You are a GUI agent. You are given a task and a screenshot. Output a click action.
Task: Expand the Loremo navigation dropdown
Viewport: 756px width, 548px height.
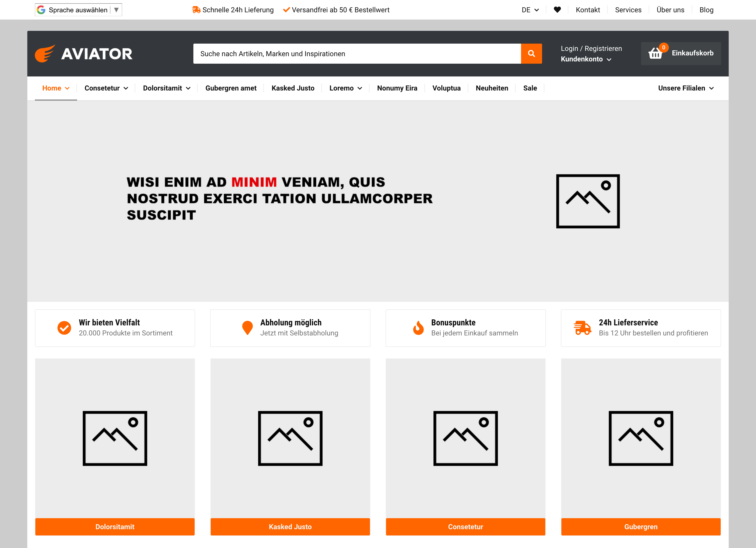[346, 88]
